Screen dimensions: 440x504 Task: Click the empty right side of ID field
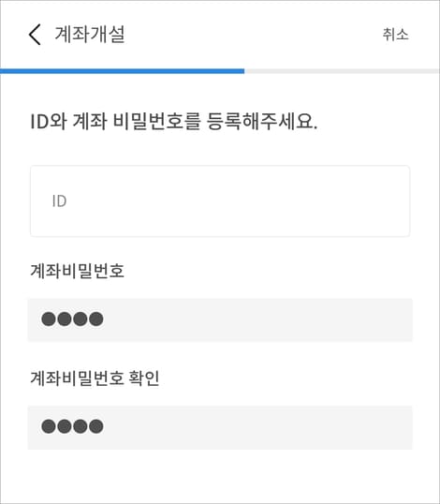[x=289, y=201]
